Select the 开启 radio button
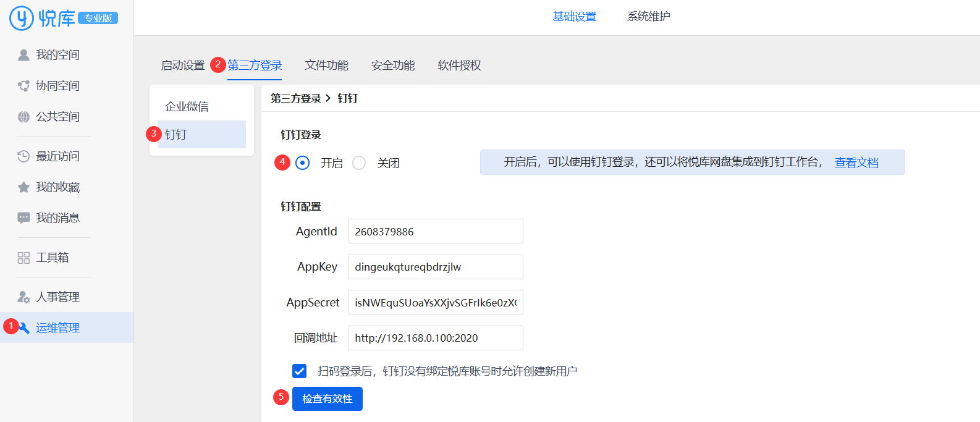Viewport: 980px width, 422px height. [302, 162]
